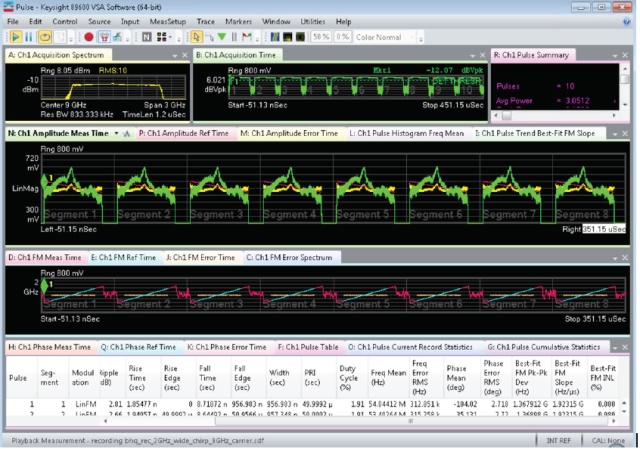The image size is (640, 449).
Task: Open window options arrow of Pulse Table pane
Action: point(615,348)
